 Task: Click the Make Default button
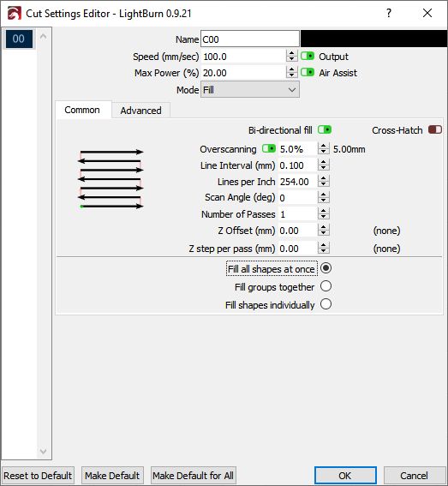[x=112, y=476]
